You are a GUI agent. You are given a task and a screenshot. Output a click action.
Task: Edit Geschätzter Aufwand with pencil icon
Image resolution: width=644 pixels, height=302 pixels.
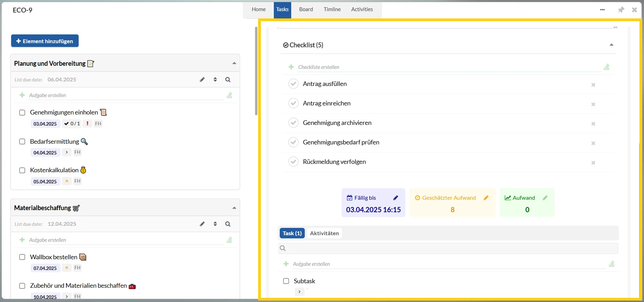pos(486,198)
